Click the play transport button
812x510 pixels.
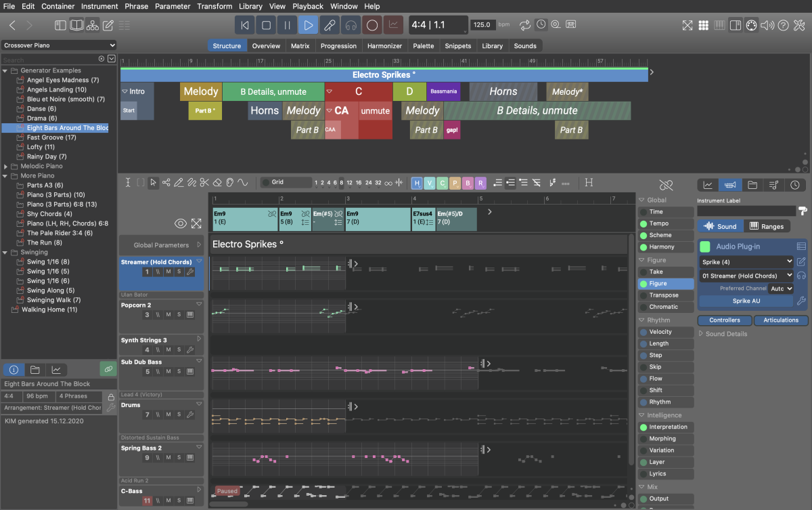coord(309,25)
